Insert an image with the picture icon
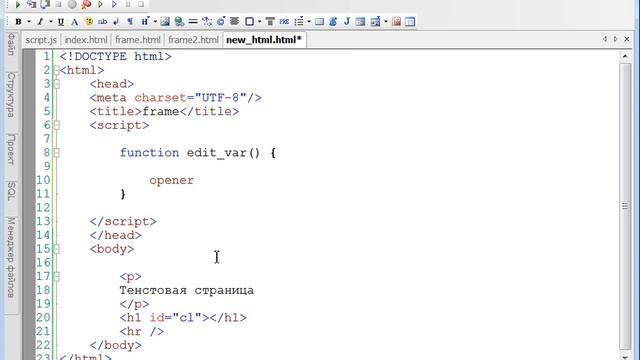Viewport: 640px width, 360px height. coord(165,22)
